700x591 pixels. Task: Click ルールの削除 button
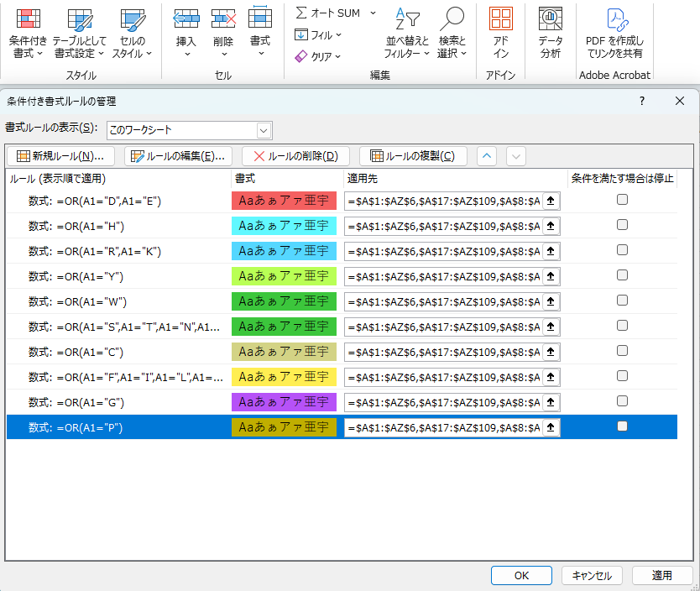(295, 156)
